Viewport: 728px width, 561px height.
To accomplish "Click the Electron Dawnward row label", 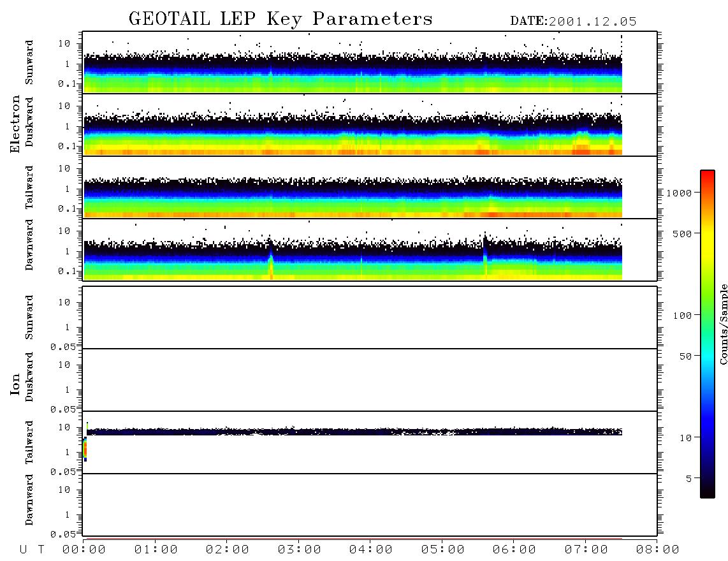I will coord(29,245).
